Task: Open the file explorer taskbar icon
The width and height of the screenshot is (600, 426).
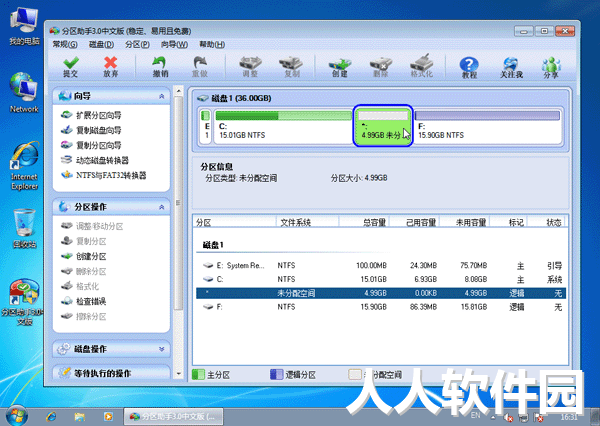Action: pos(80,416)
